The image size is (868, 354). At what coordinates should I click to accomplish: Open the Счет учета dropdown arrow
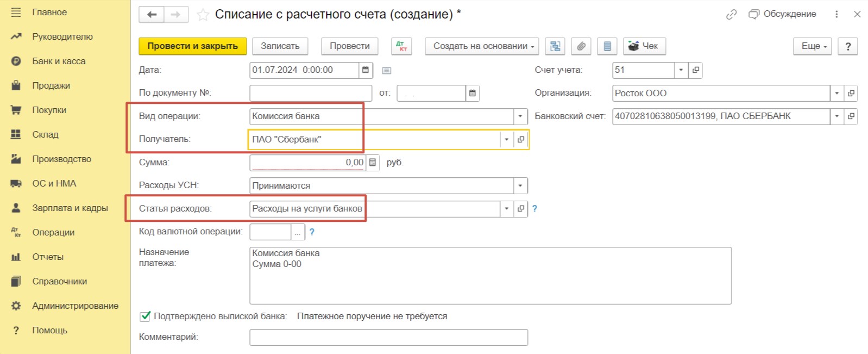click(681, 70)
